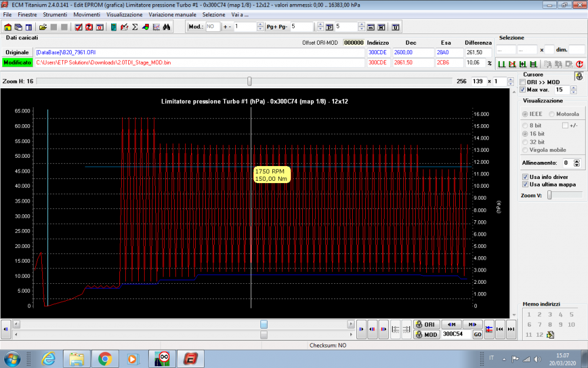The image size is (588, 368).
Task: Click the Allineamento spinner arrows
Action: 577,163
